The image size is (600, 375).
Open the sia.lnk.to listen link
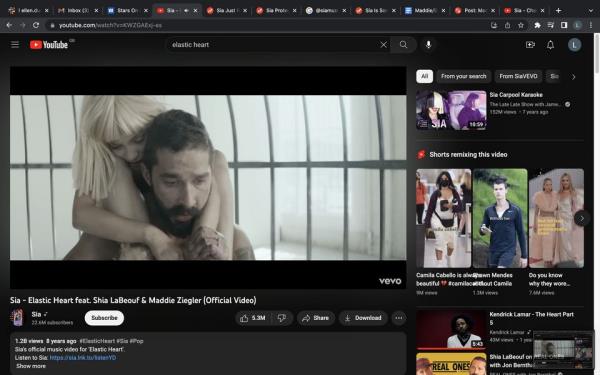coord(83,358)
